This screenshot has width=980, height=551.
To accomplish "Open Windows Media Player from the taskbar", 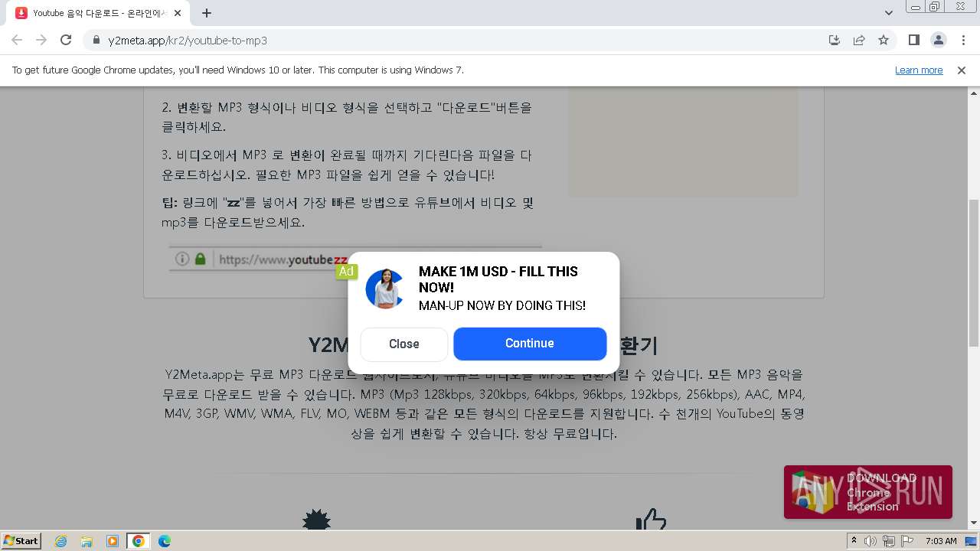I will [113, 541].
